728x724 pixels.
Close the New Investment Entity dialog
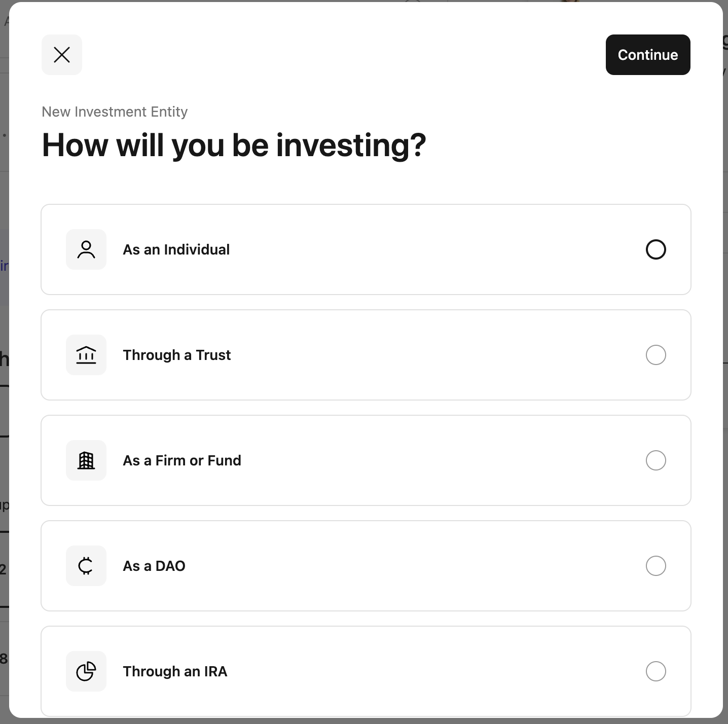coord(62,55)
